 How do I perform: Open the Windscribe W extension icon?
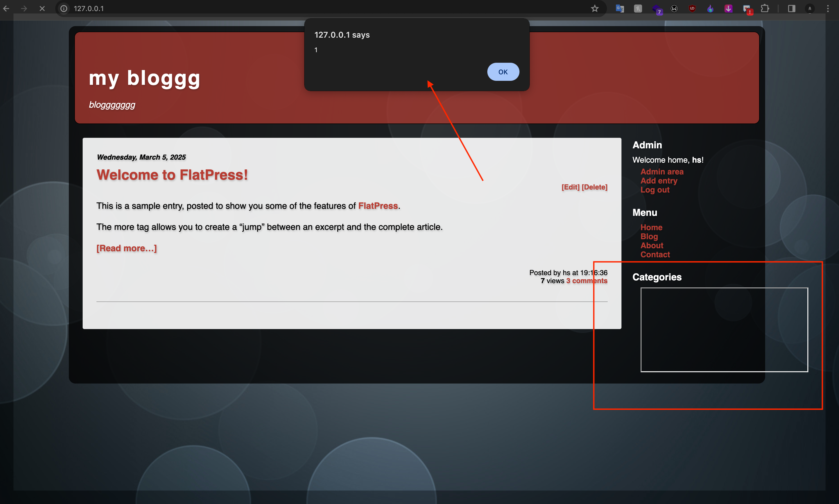(x=674, y=9)
